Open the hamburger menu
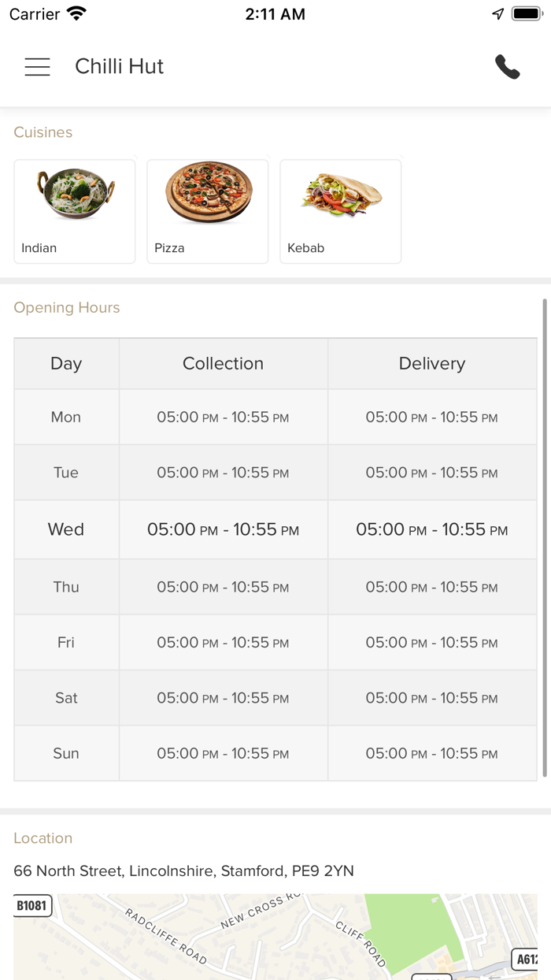 pyautogui.click(x=37, y=67)
